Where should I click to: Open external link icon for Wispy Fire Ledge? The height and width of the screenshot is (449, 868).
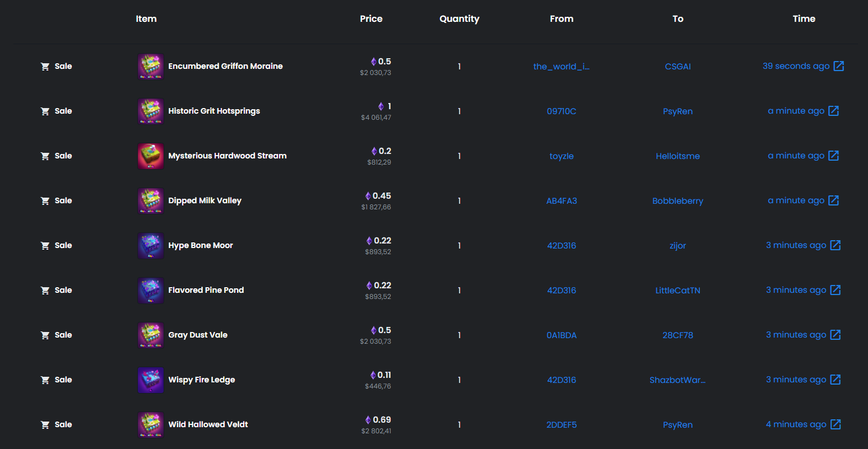point(835,380)
